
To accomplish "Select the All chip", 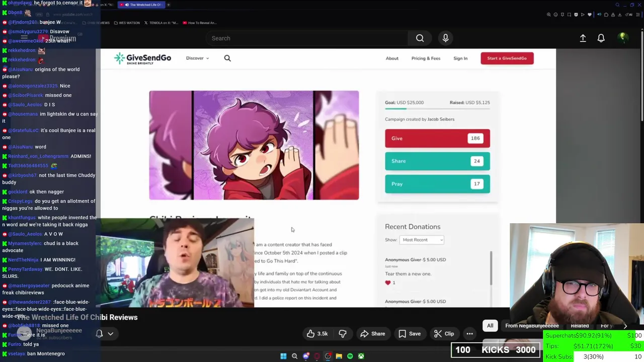I will tap(490, 326).
